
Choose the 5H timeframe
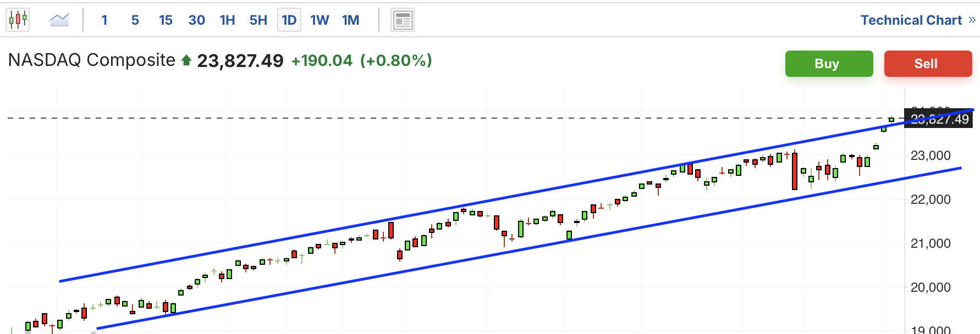[258, 20]
